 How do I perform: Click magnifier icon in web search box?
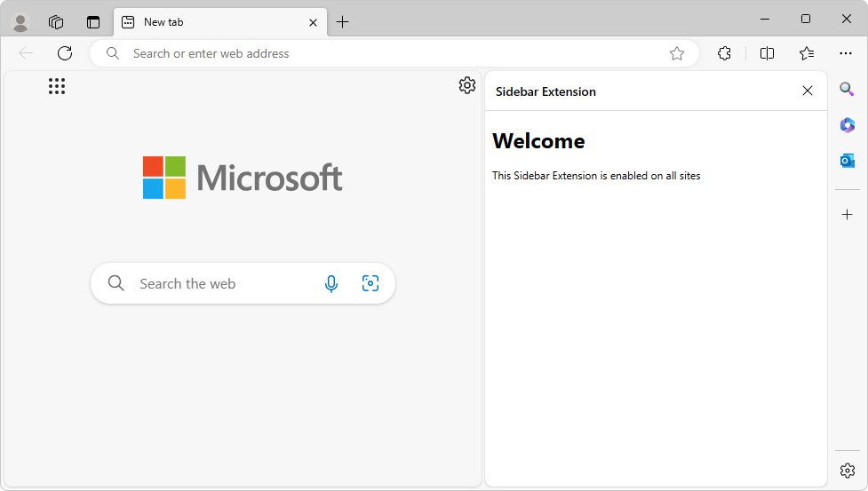click(x=115, y=283)
